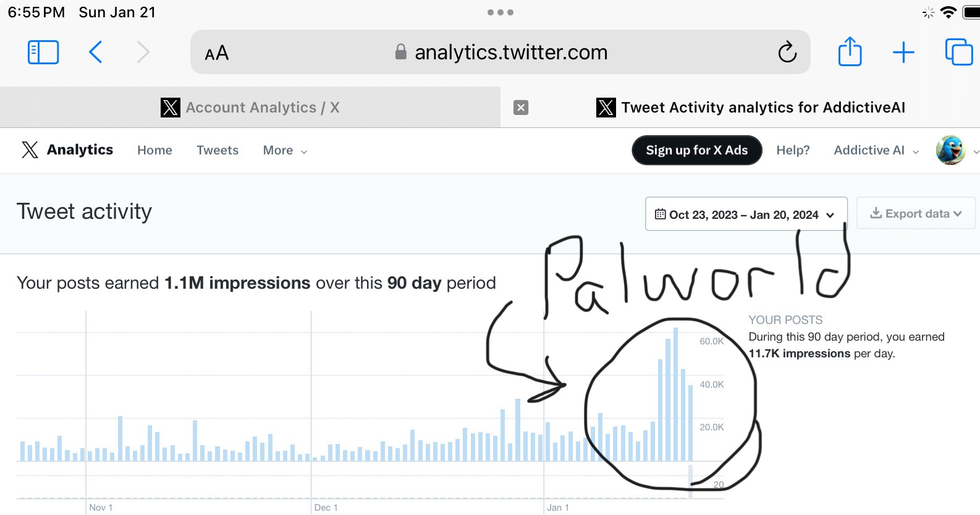980x515 pixels.
Task: Open the Safari sidebar panel icon
Action: click(43, 52)
